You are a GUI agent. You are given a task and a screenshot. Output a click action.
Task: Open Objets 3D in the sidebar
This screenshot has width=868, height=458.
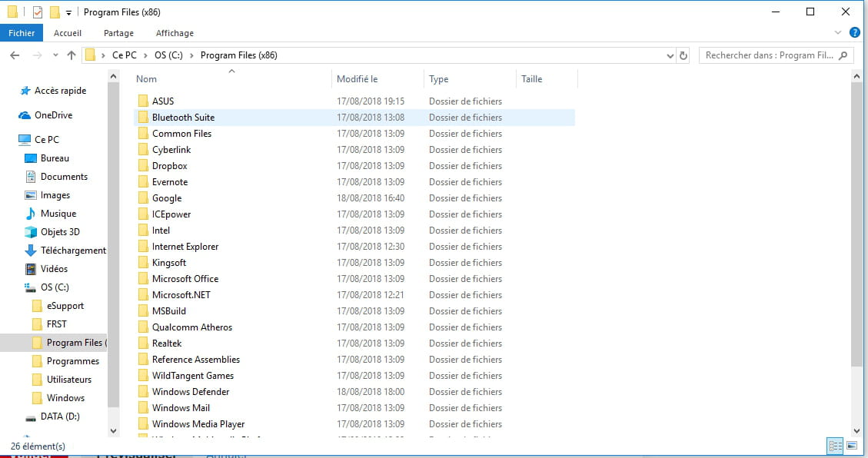tap(52, 232)
